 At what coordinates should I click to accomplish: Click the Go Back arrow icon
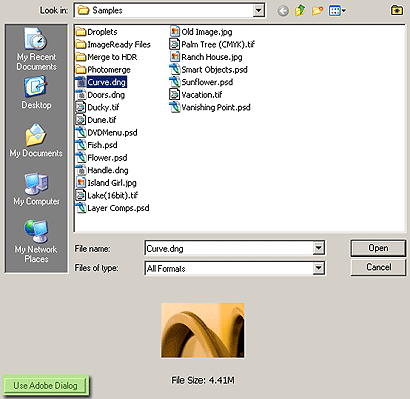(283, 11)
